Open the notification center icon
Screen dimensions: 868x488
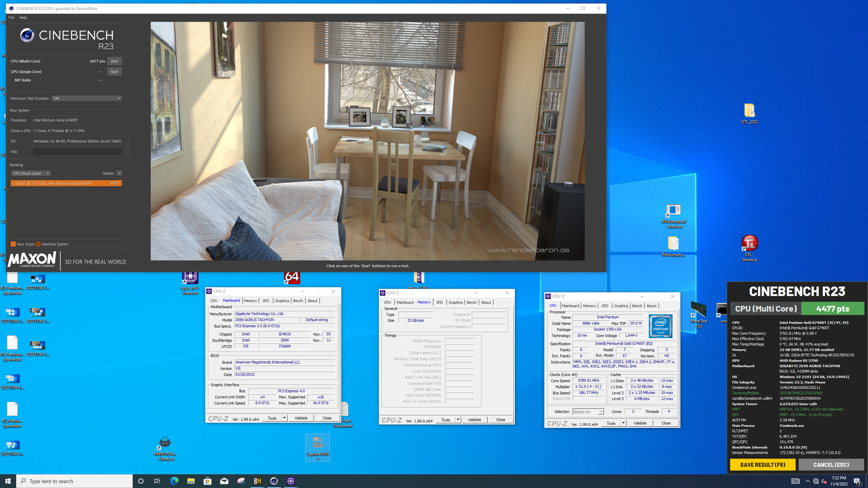coord(857,481)
